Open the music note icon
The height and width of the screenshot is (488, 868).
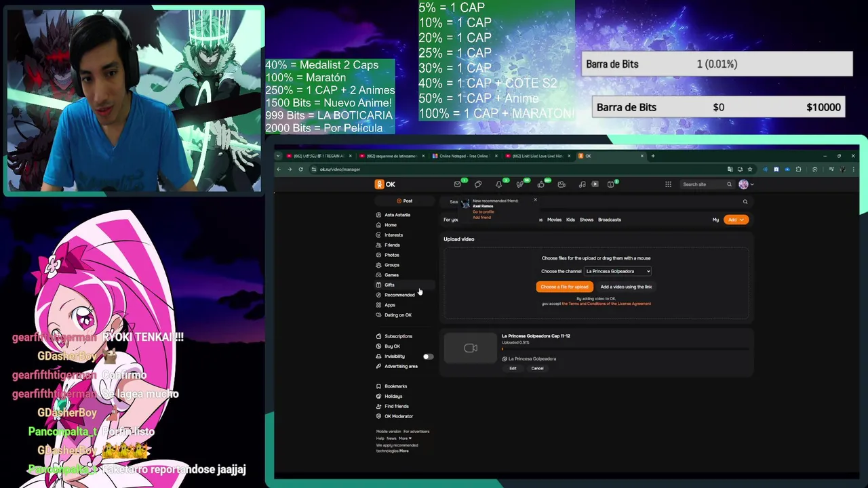[582, 184]
